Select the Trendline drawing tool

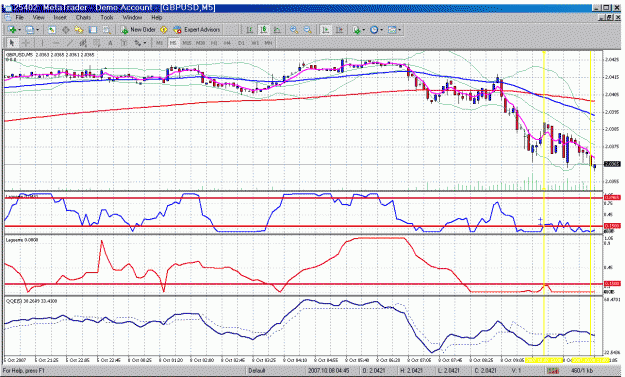coord(70,43)
